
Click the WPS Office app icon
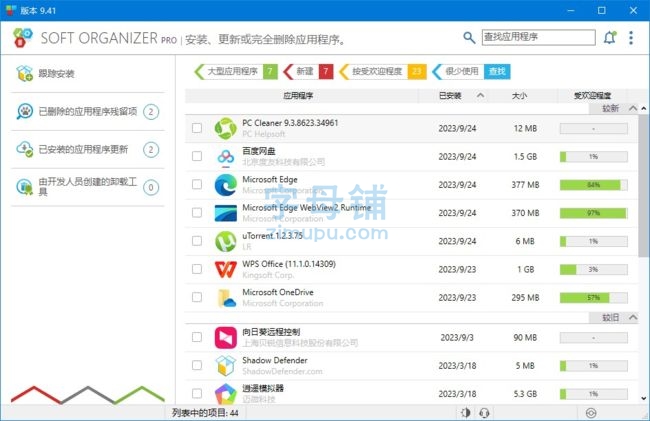(x=226, y=269)
